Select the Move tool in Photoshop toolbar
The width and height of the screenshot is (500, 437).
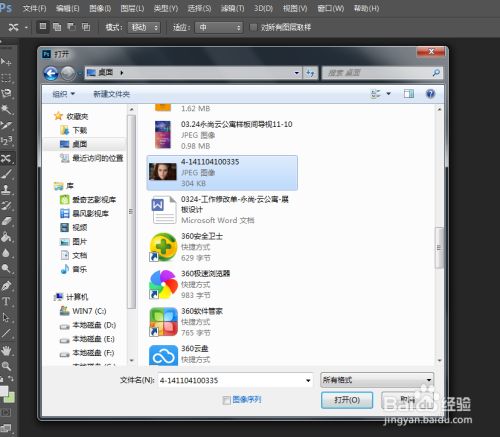point(6,62)
